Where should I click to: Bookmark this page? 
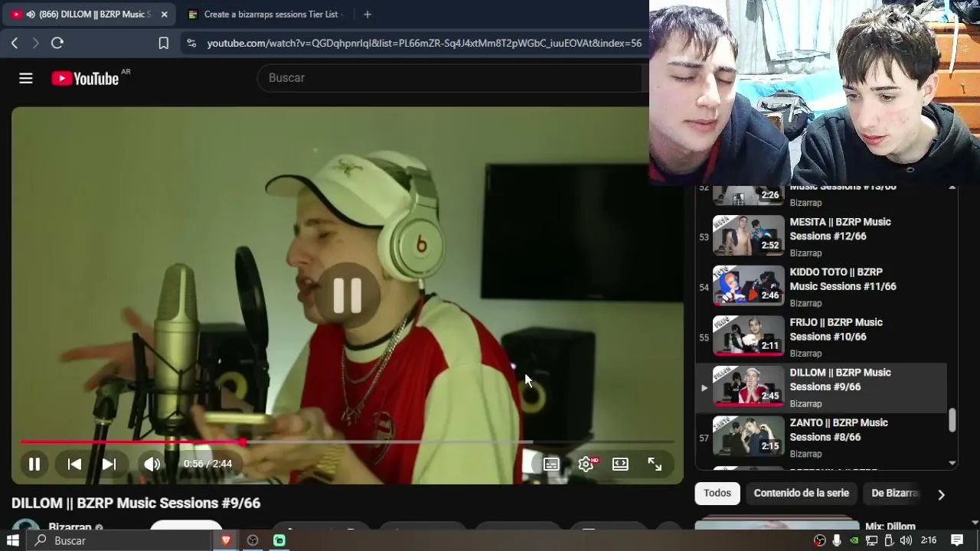163,44
